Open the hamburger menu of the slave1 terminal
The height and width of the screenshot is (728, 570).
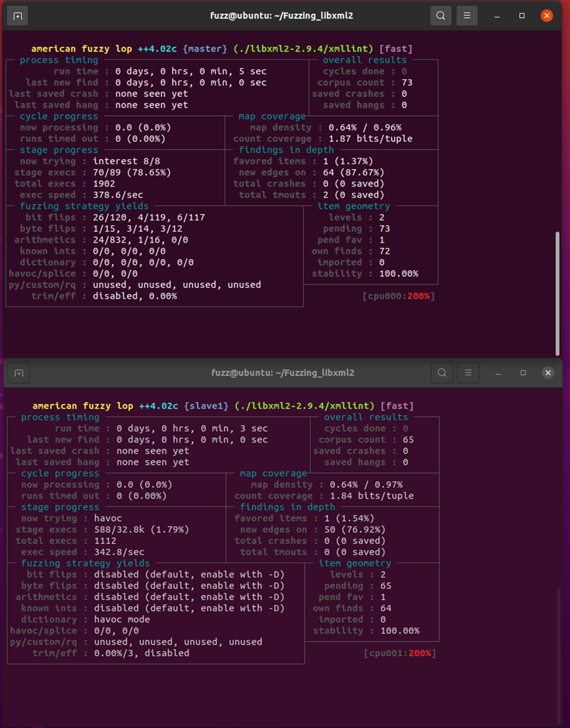(469, 373)
